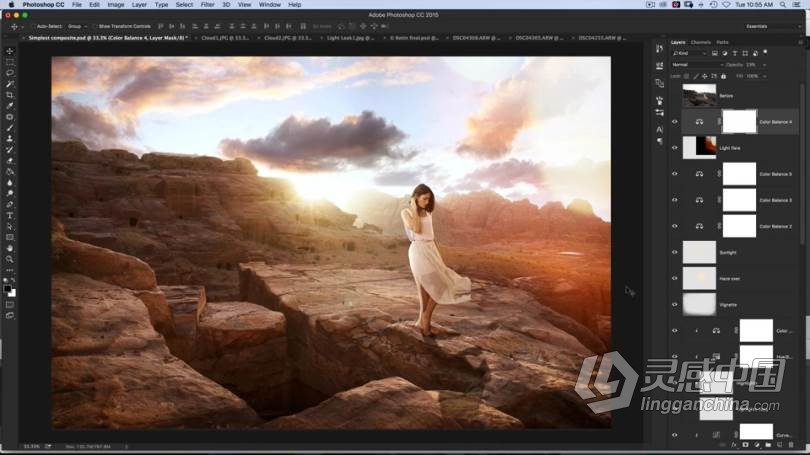Viewport: 810px width, 455px height.
Task: Select the Zoom tool
Action: click(10, 259)
